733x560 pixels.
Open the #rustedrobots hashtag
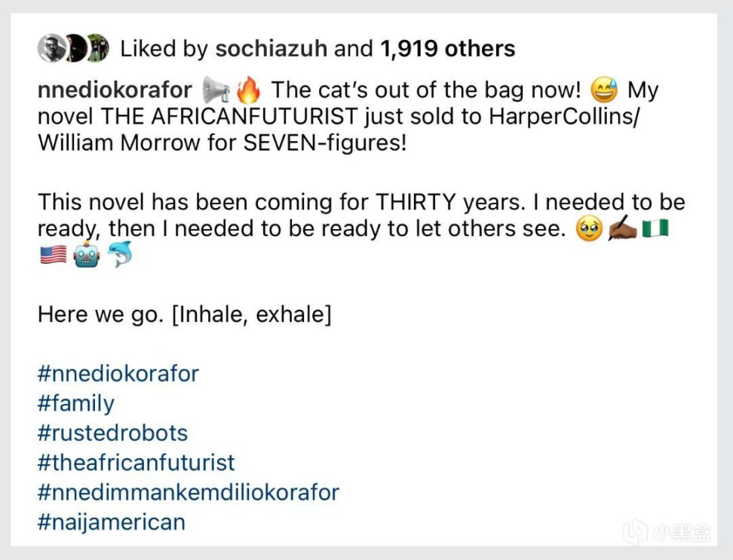(x=112, y=433)
